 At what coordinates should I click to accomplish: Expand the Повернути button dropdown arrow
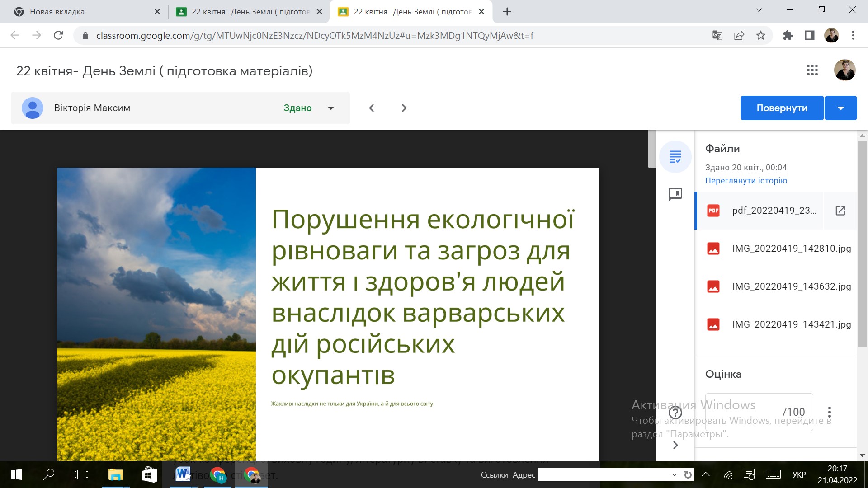click(841, 108)
